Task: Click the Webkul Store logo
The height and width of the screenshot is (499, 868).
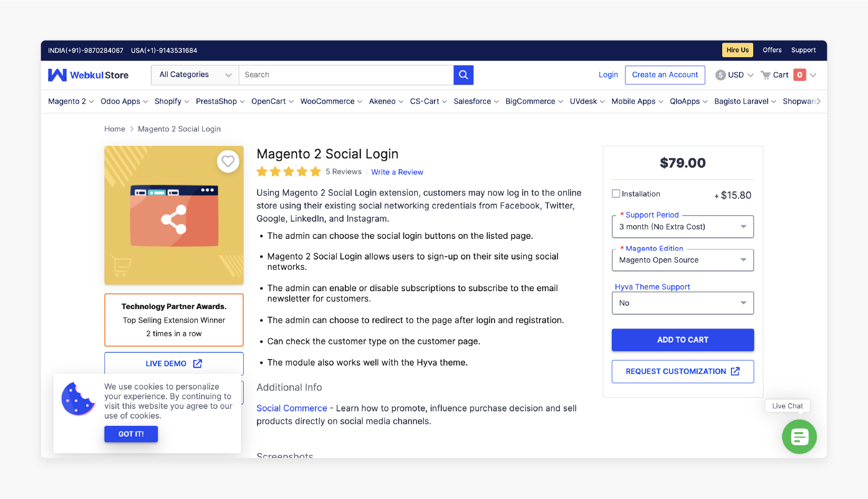Action: [x=88, y=75]
